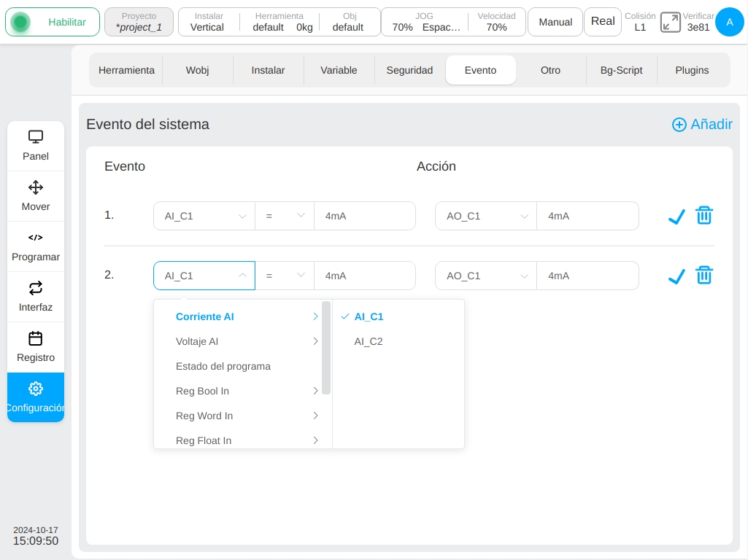Open the Mover sidebar page
The image size is (748, 560).
(x=36, y=196)
